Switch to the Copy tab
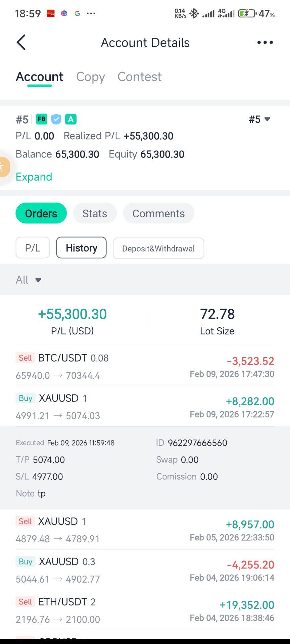The height and width of the screenshot is (644, 290). click(91, 77)
